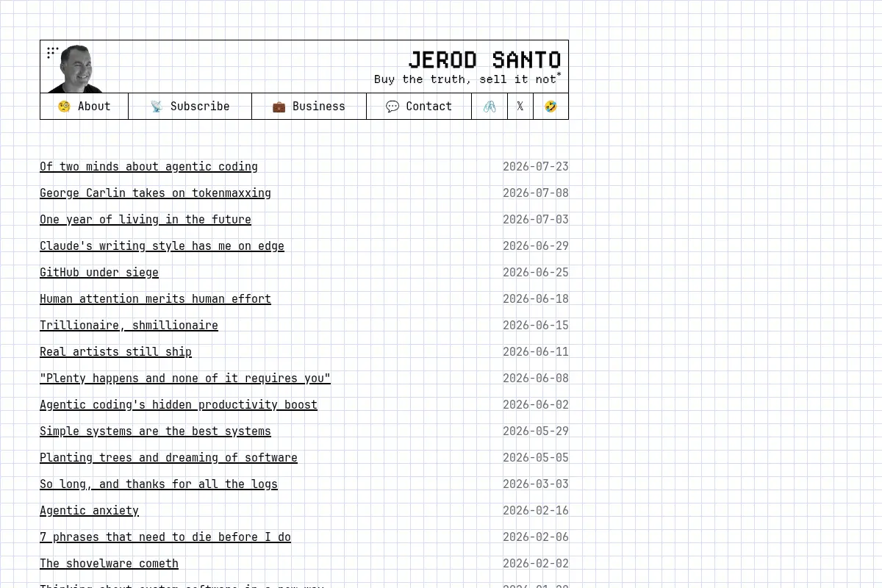Click the date 2026-06-18
Image resolution: width=882 pixels, height=588 pixels.
pos(536,299)
